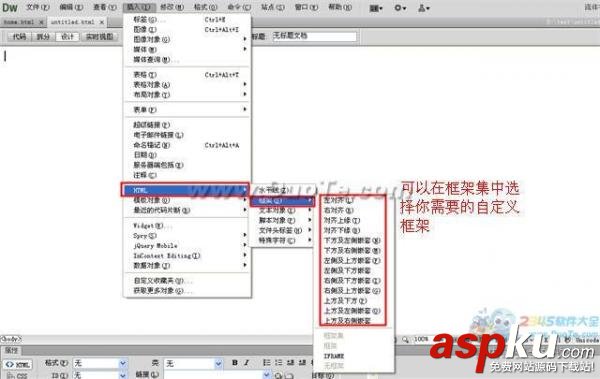Click the 100% zoom level field
Viewport: 600px width, 379px height.
coord(421,339)
